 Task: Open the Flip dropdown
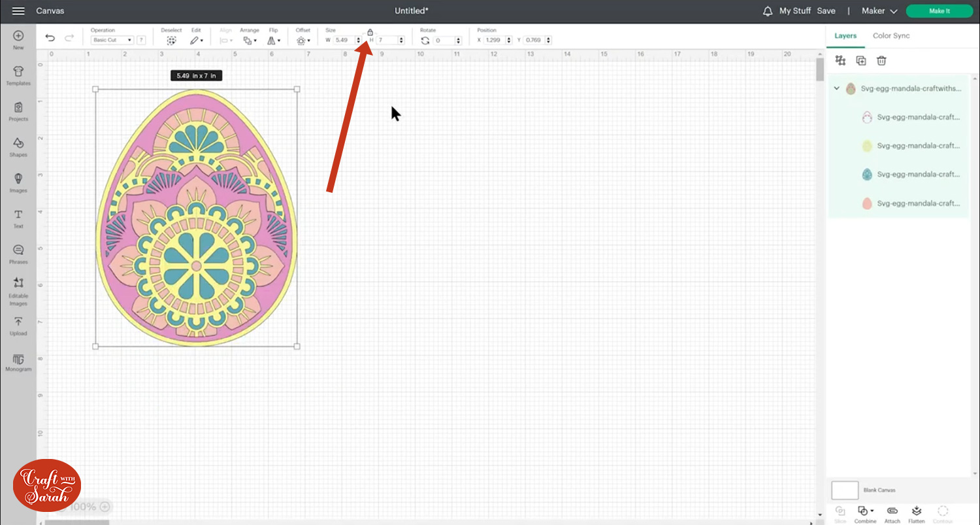(273, 41)
